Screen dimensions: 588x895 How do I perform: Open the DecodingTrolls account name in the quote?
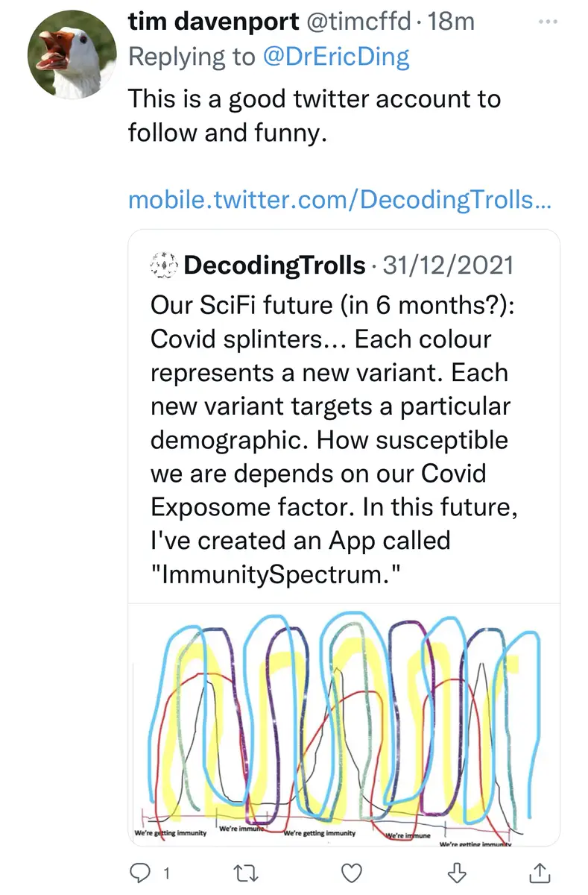pyautogui.click(x=274, y=265)
